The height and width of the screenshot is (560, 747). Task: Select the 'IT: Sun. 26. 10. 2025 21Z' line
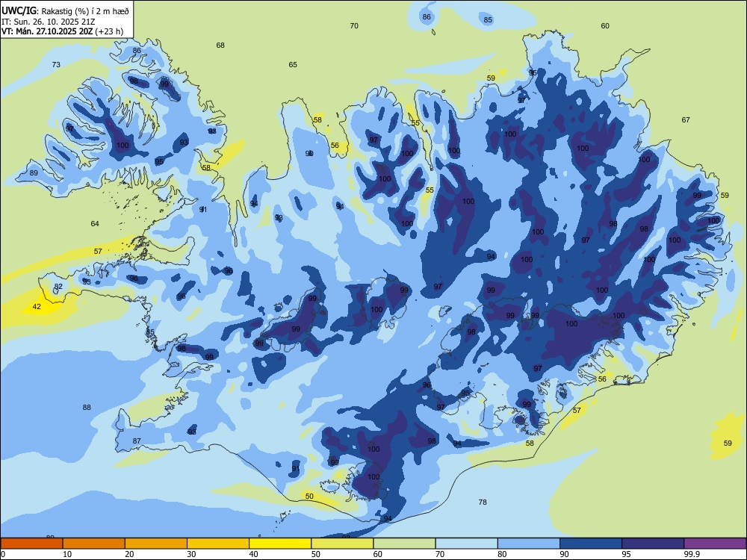[48, 22]
